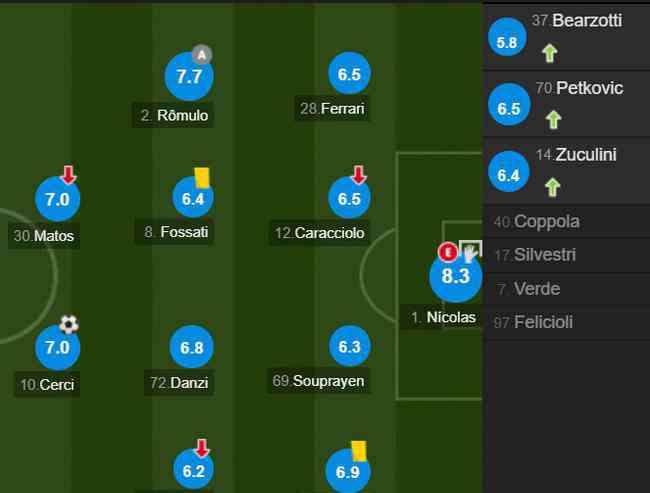Click the goalkeeper glove icon on Nicolas
650x493 pixels.
pyautogui.click(x=471, y=251)
